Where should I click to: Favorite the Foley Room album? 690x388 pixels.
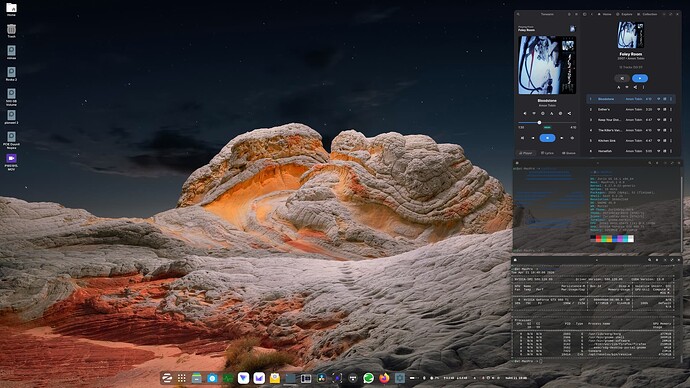tap(627, 87)
